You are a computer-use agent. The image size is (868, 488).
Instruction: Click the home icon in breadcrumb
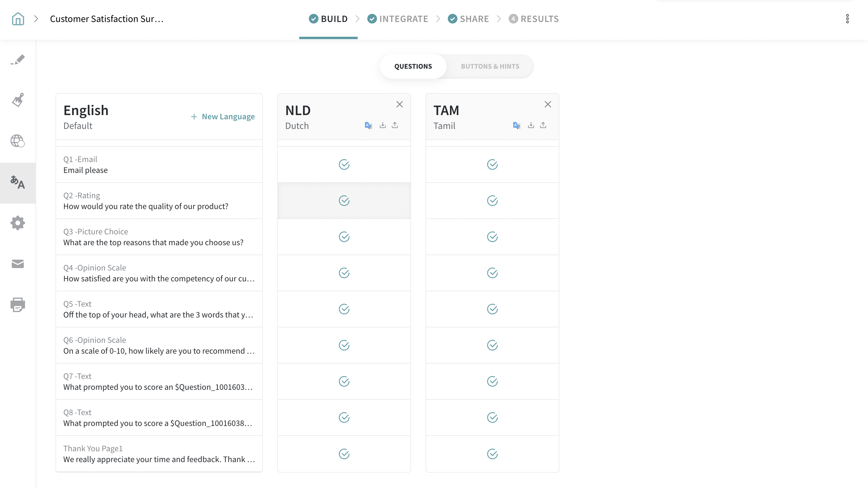coord(18,19)
